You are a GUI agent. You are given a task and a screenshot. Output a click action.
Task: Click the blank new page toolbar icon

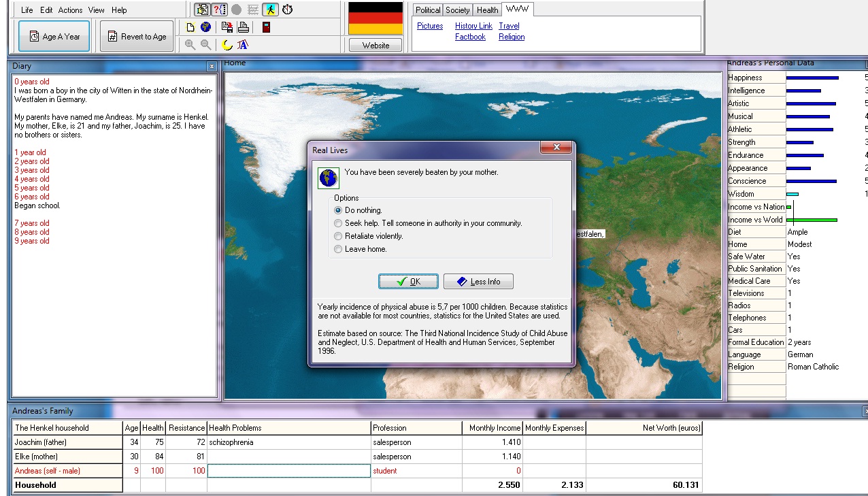190,27
